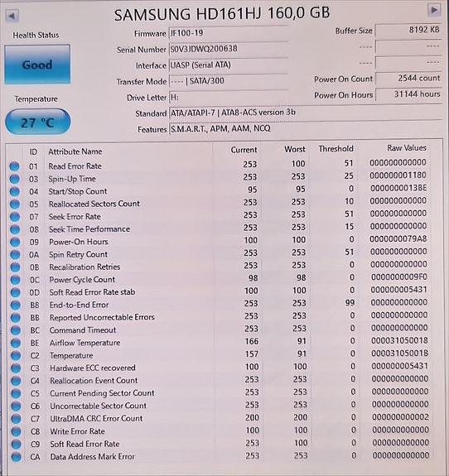Click the Raw Values column header
449x476 pixels.
click(x=407, y=148)
